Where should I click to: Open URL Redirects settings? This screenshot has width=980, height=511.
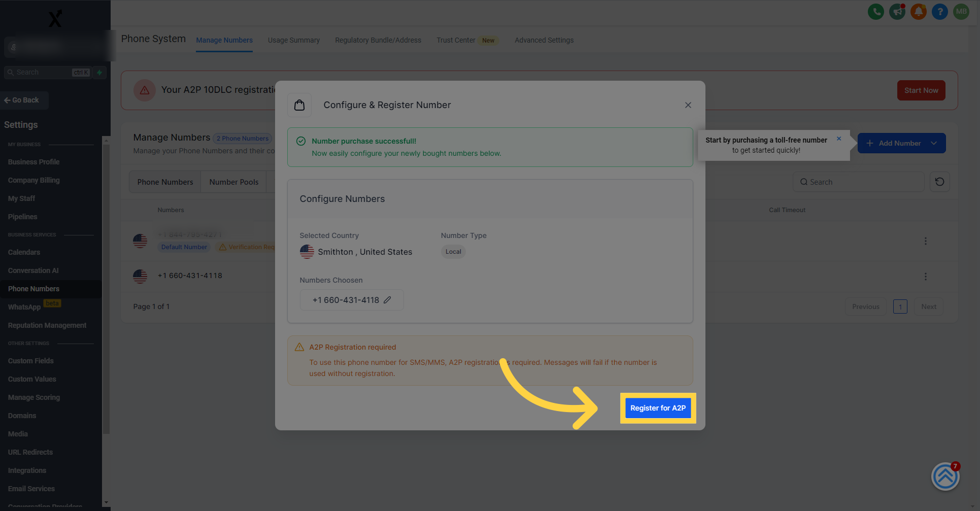30,452
